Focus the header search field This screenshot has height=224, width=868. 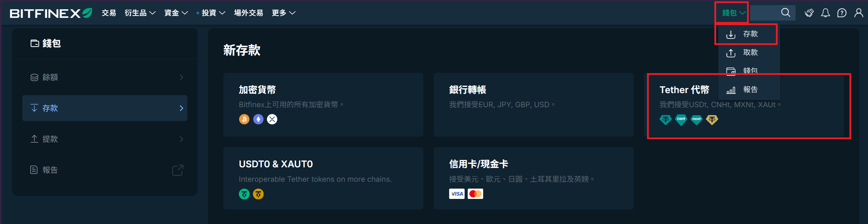click(x=772, y=13)
